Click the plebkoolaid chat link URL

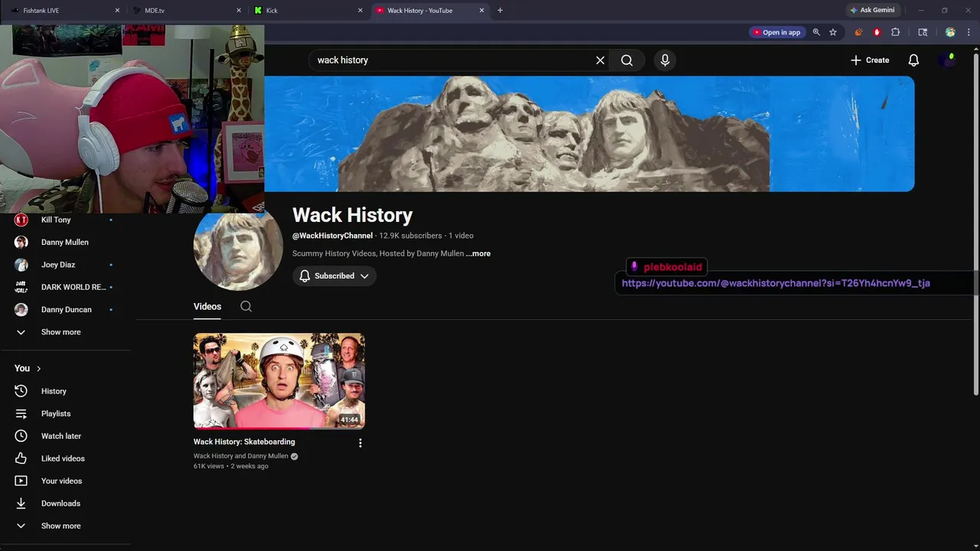tap(776, 283)
